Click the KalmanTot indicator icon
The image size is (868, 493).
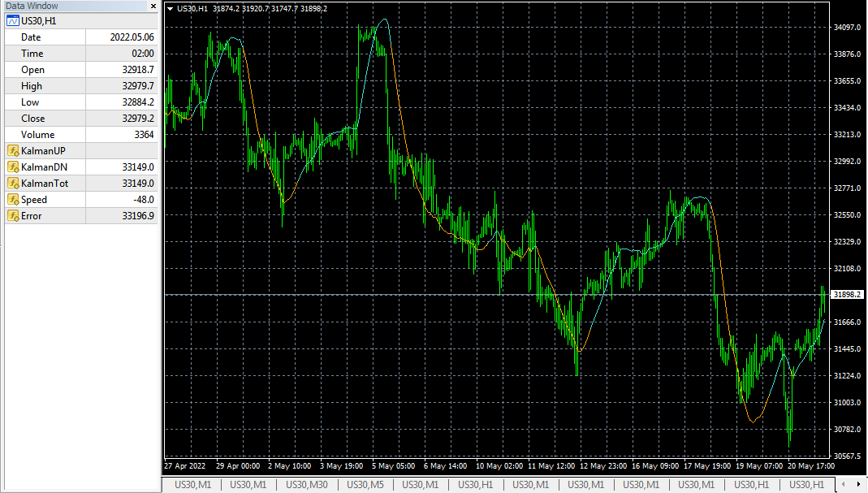tap(13, 184)
